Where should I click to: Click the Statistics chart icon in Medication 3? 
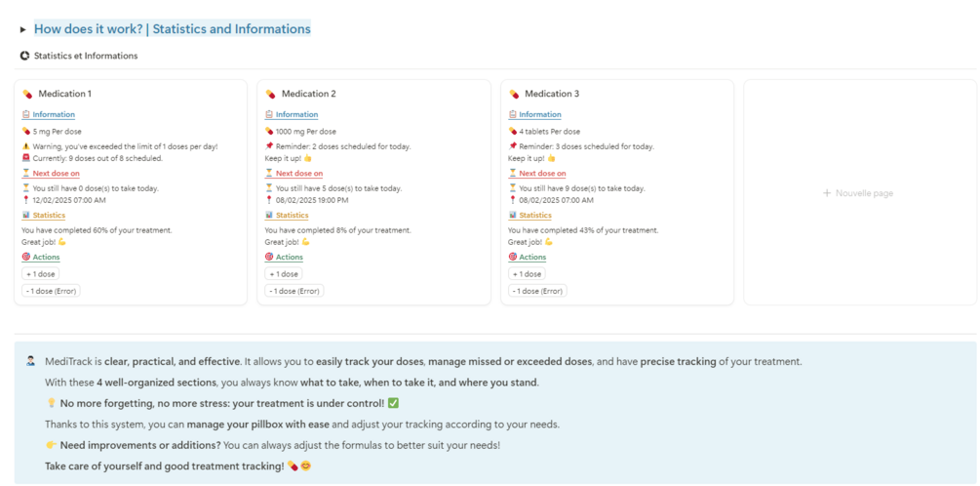(513, 216)
